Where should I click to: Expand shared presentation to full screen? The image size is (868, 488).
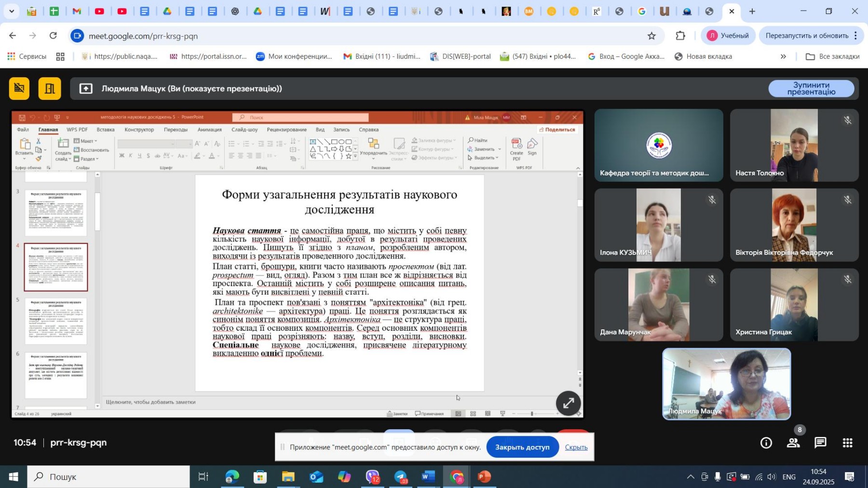pos(568,403)
